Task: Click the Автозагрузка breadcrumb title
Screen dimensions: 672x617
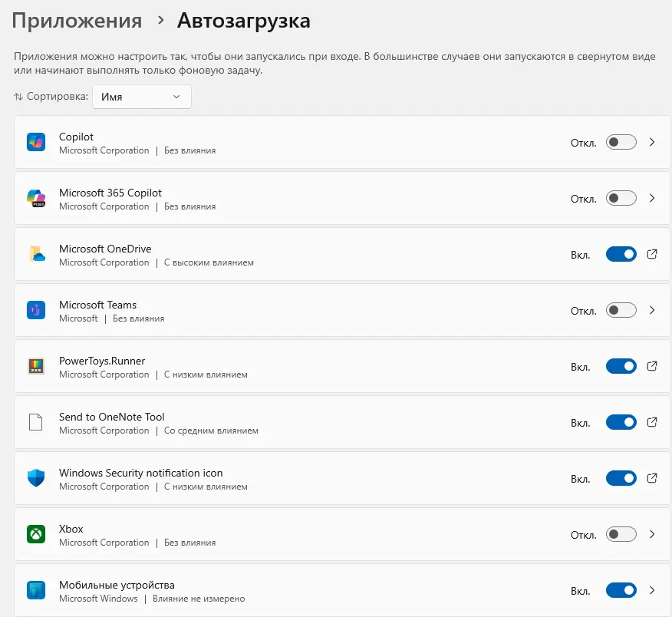Action: tap(243, 21)
